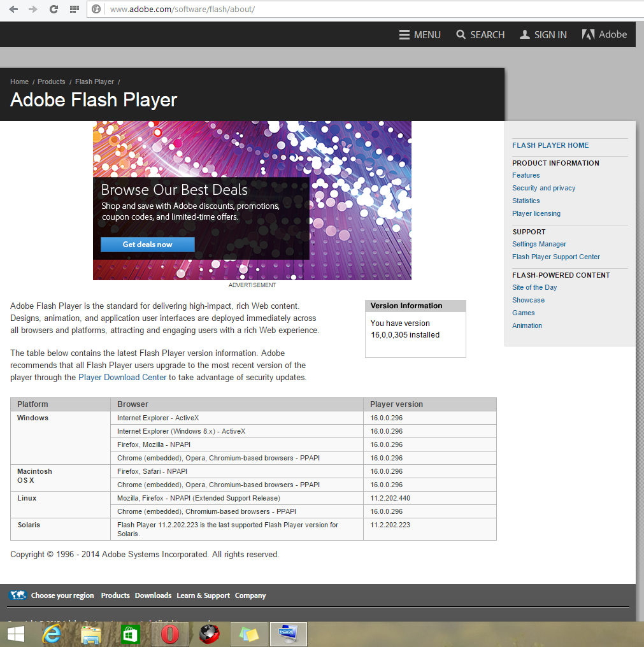Open Flash Player Support Center link
The image size is (644, 647).
pos(556,257)
